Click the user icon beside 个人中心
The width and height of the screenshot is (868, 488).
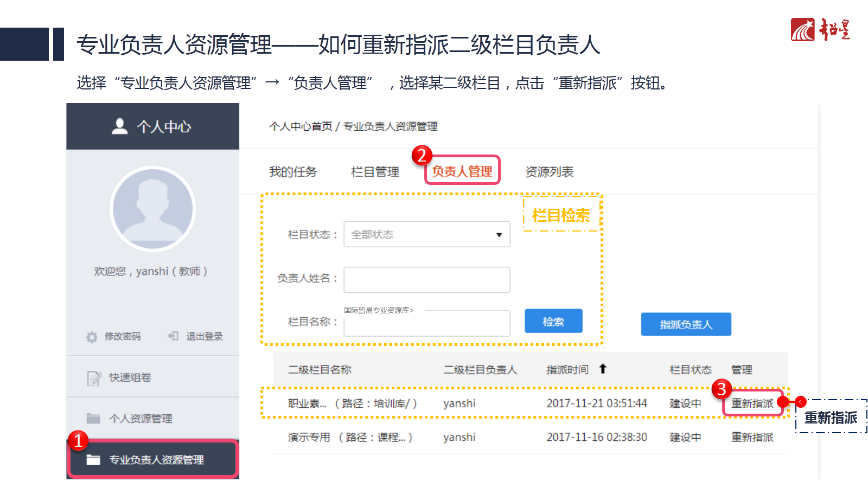click(120, 126)
